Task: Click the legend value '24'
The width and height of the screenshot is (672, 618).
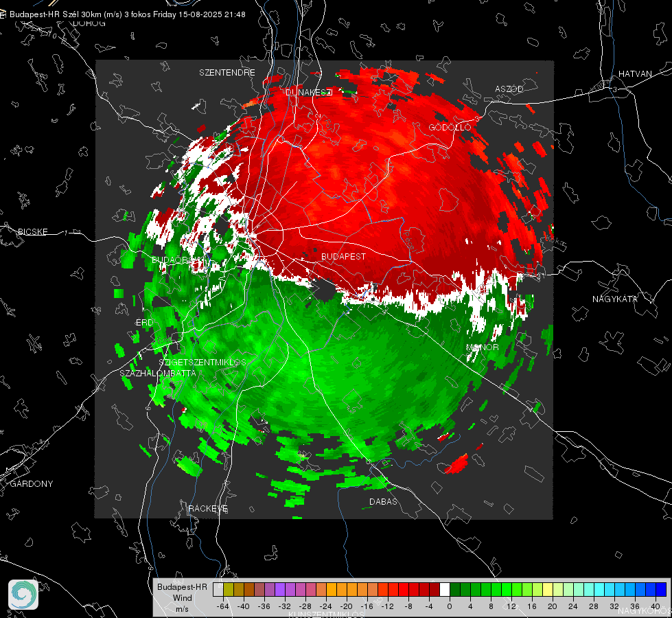Action: [x=573, y=606]
